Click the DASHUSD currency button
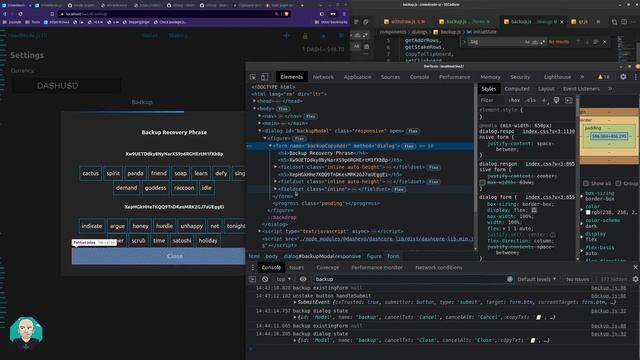This screenshot has height=360, width=640. tap(66, 86)
